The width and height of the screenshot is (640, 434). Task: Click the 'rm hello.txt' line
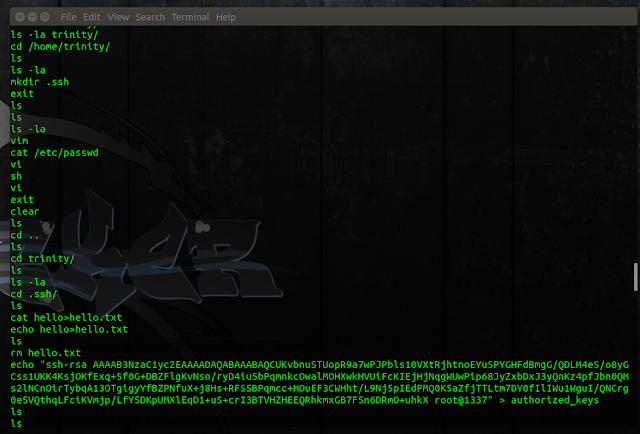[x=46, y=353]
